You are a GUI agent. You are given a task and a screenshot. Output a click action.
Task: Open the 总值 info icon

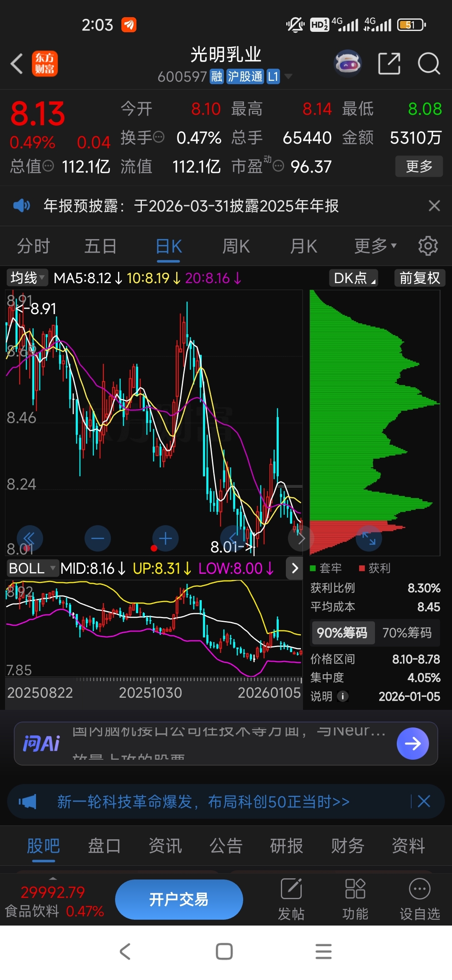[x=49, y=166]
